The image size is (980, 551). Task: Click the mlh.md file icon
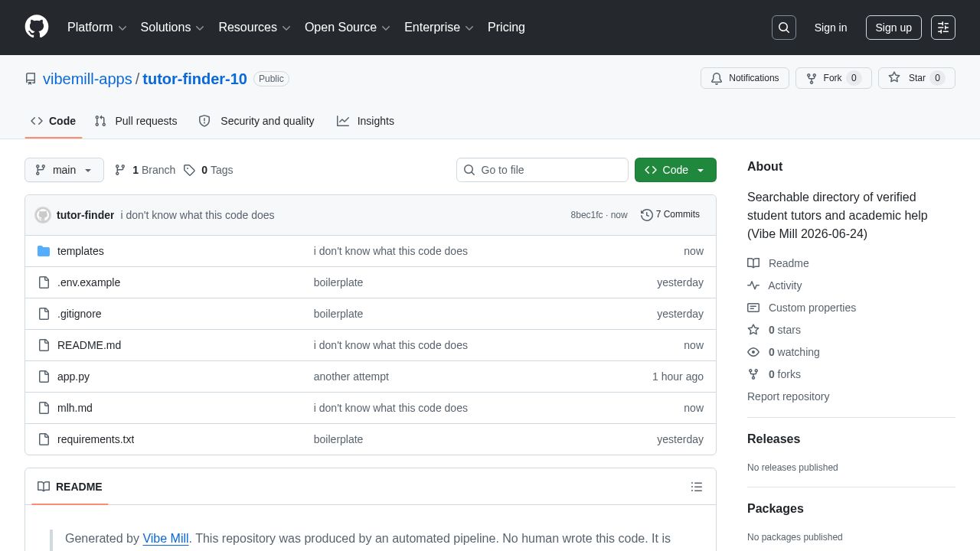[44, 408]
